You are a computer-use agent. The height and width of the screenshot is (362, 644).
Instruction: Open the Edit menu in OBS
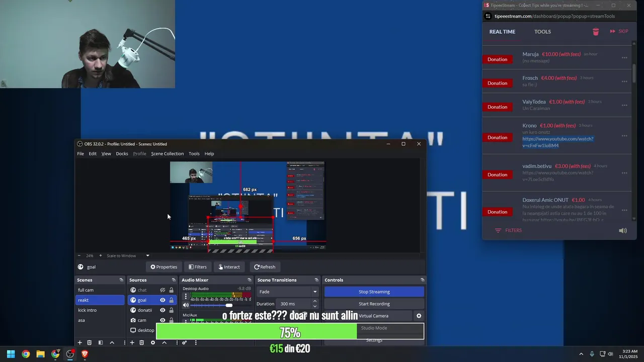tap(93, 154)
